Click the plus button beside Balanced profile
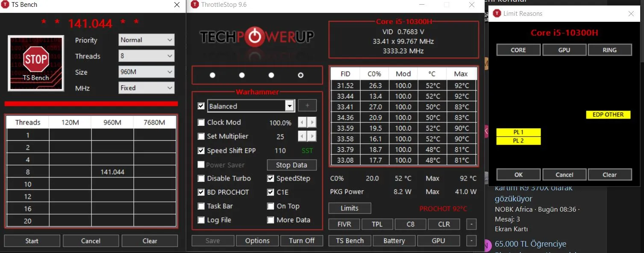Viewport: 644px width, 253px height. pyautogui.click(x=307, y=105)
